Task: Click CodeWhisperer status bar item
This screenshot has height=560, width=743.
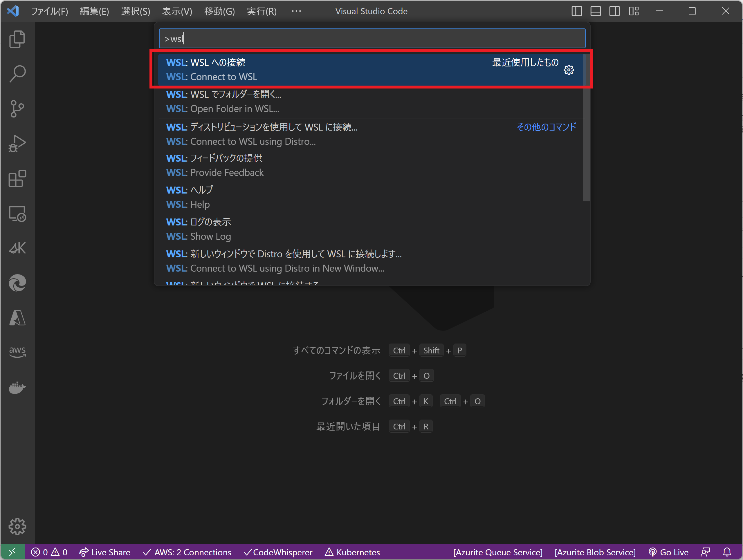Action: 278,552
